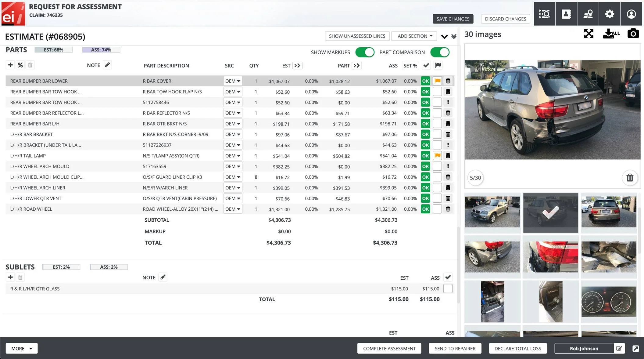Add a new part line with plus icon
The width and height of the screenshot is (644, 359).
pyautogui.click(x=10, y=65)
